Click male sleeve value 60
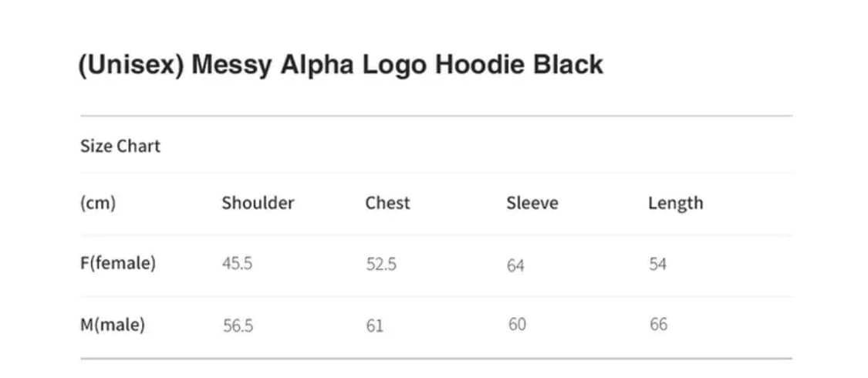Viewport: 868px width, 378px height. pos(517,325)
